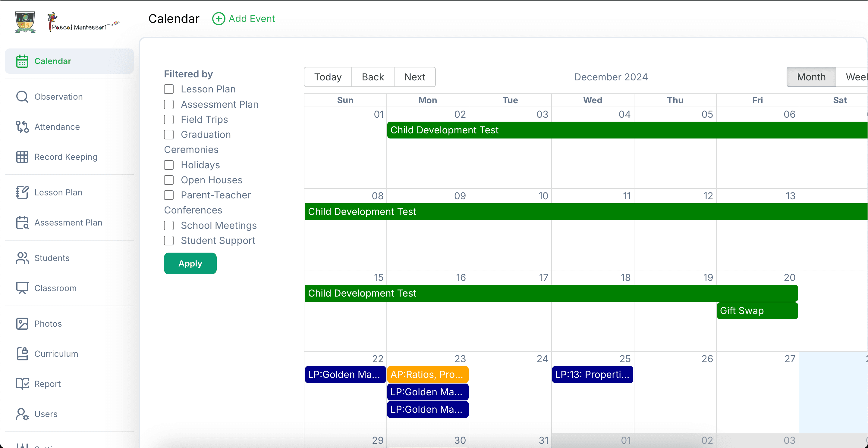Select date 18 on the calendar
Image resolution: width=868 pixels, height=448 pixels.
tap(625, 278)
